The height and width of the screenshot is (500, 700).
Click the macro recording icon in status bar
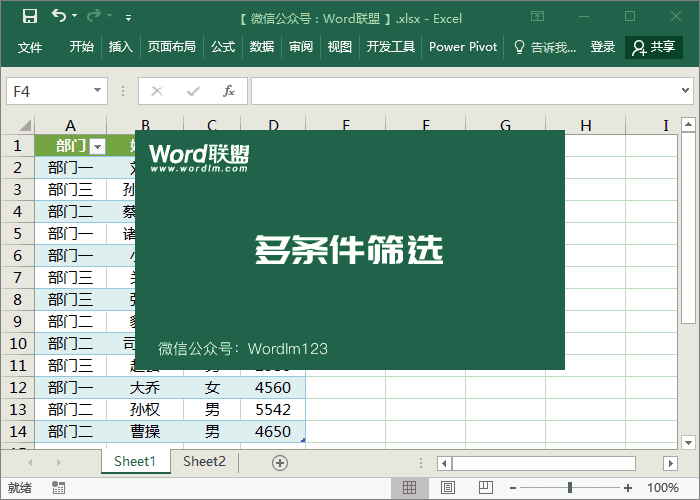pos(59,488)
